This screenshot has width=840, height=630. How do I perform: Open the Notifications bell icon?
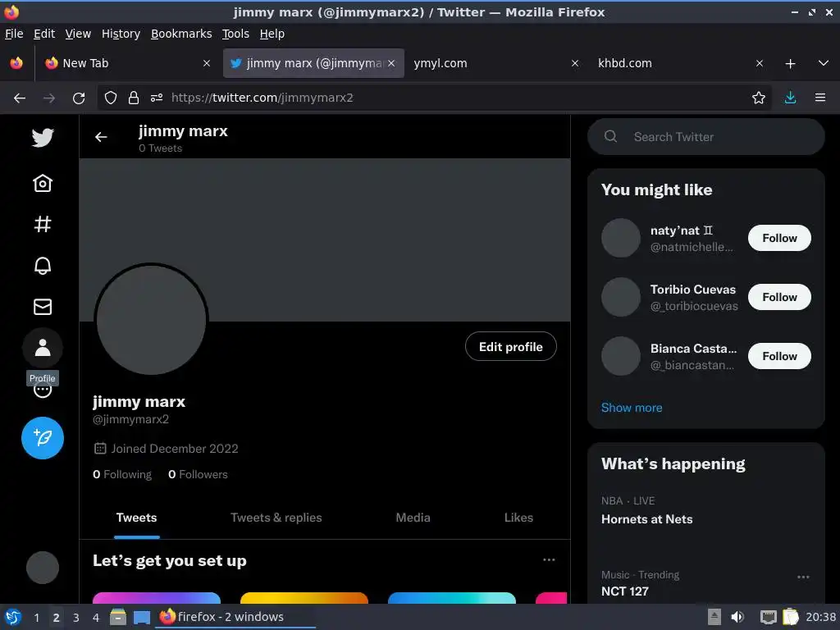coord(43,265)
